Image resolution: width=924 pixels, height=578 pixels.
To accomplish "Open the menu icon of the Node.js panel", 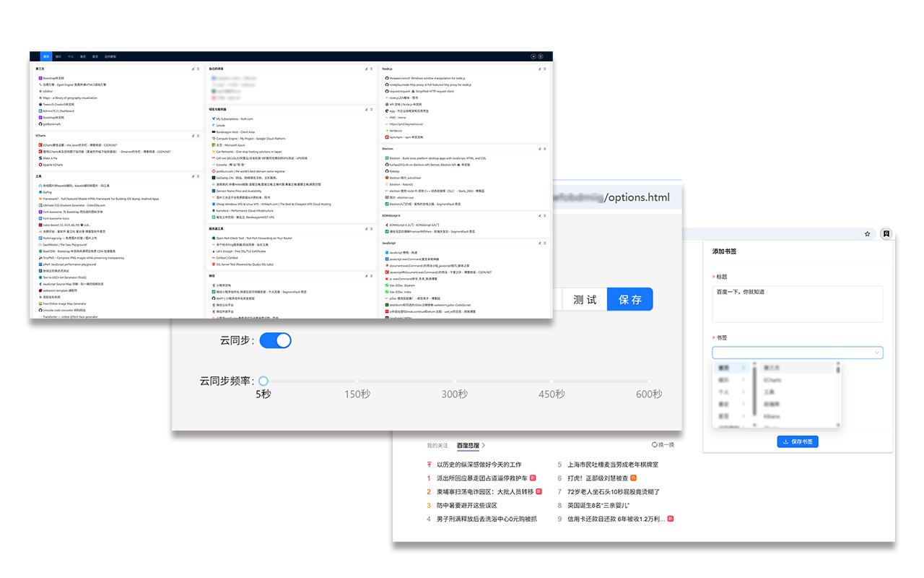I will [545, 69].
